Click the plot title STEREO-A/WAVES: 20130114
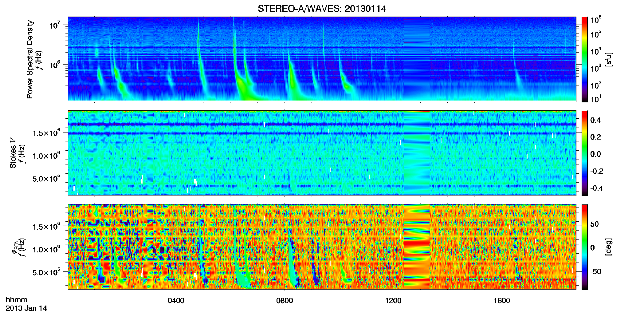This screenshot has height=332, width=644. click(x=322, y=9)
